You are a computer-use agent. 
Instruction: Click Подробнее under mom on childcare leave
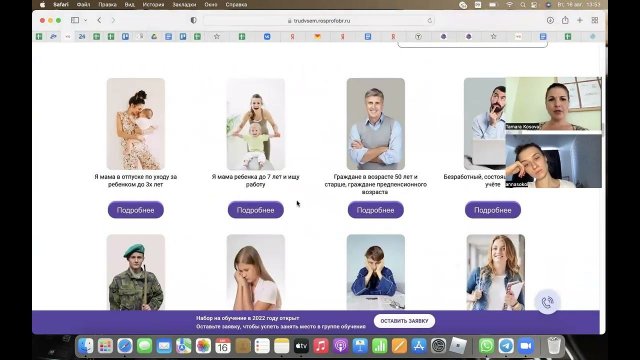point(136,210)
